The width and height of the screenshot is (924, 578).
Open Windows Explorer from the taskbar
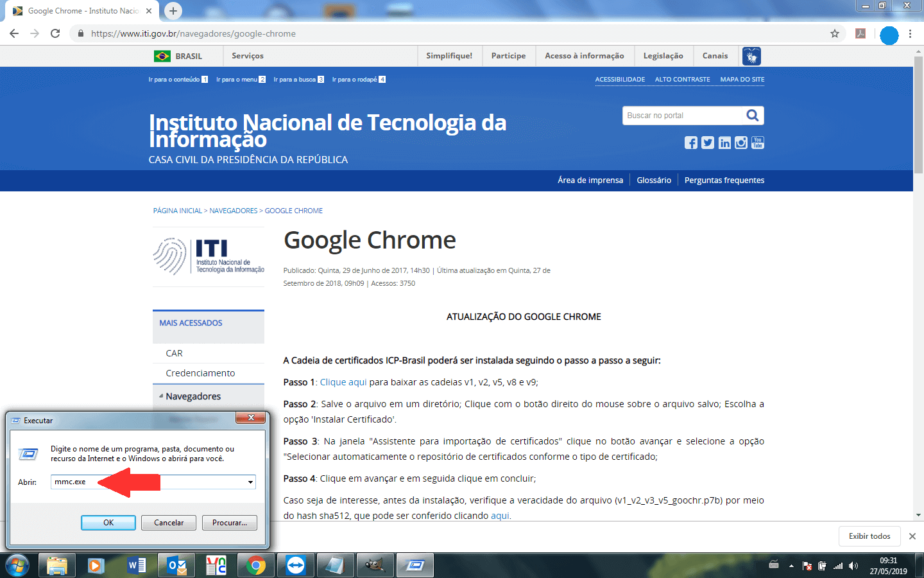(57, 566)
